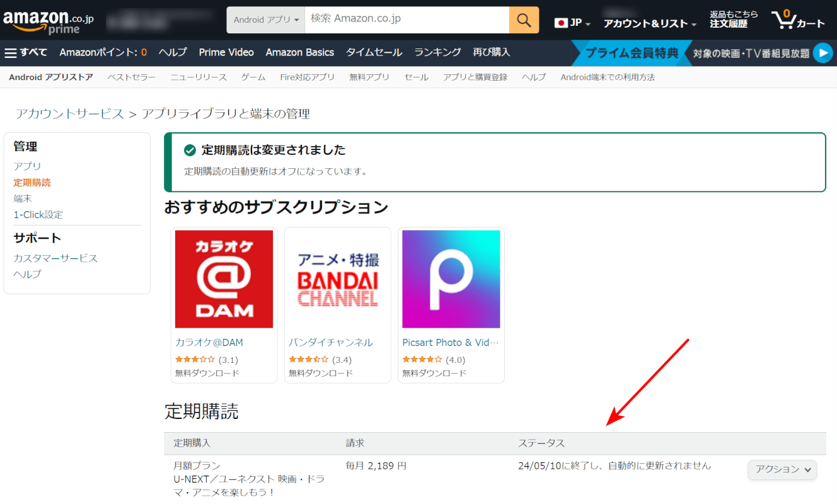Go to Amazon Basics
Screen dimensions: 837x504
point(300,52)
